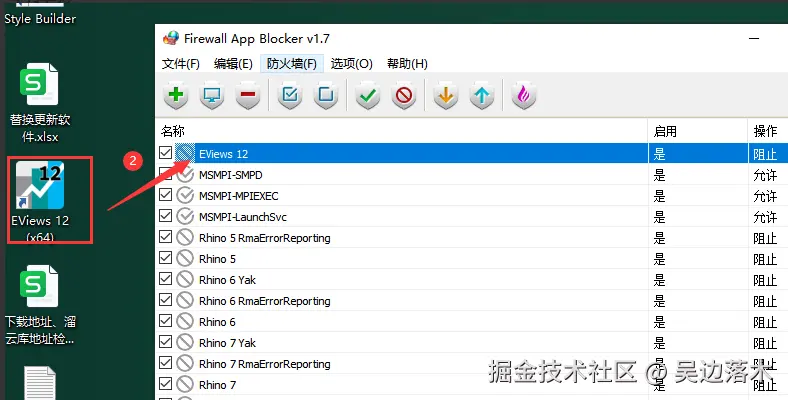
Task: Open the 选项(O) menu
Action: point(351,64)
